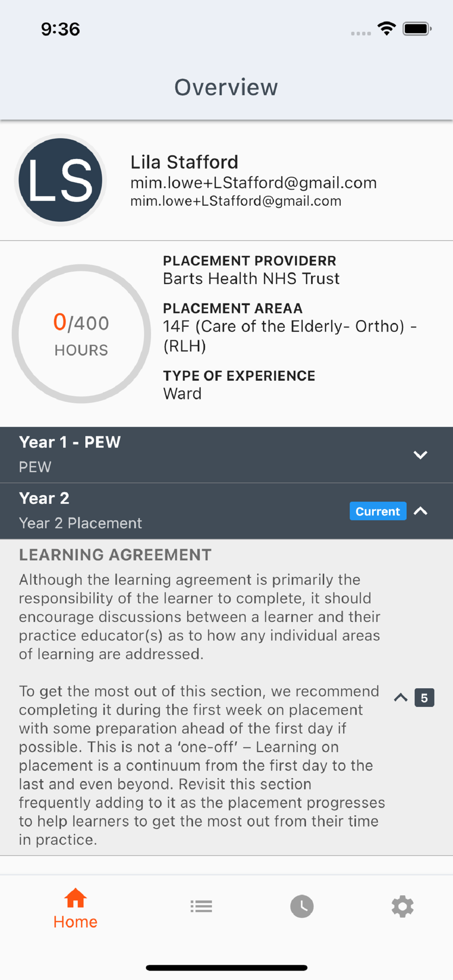Select the Year 2 Placement row
Viewport: 453px width, 980px height.
(226, 511)
